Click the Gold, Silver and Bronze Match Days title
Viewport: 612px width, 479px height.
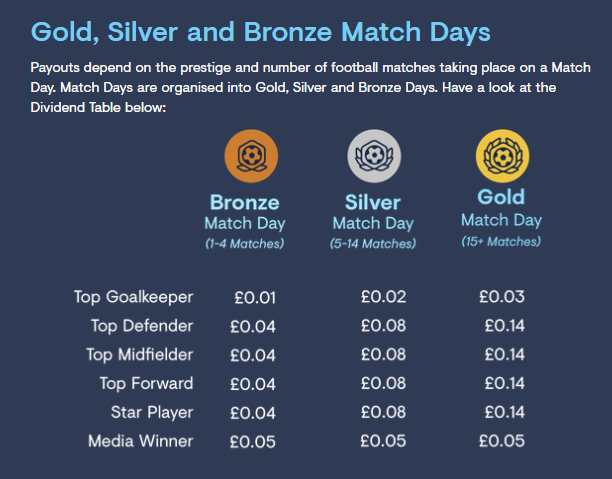coord(260,32)
